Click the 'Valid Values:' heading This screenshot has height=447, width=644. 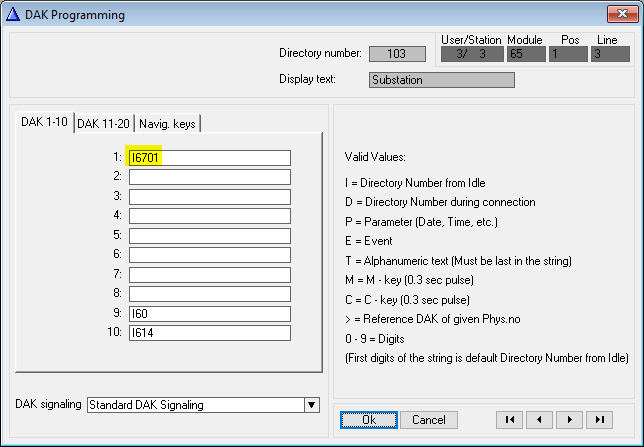click(x=375, y=157)
